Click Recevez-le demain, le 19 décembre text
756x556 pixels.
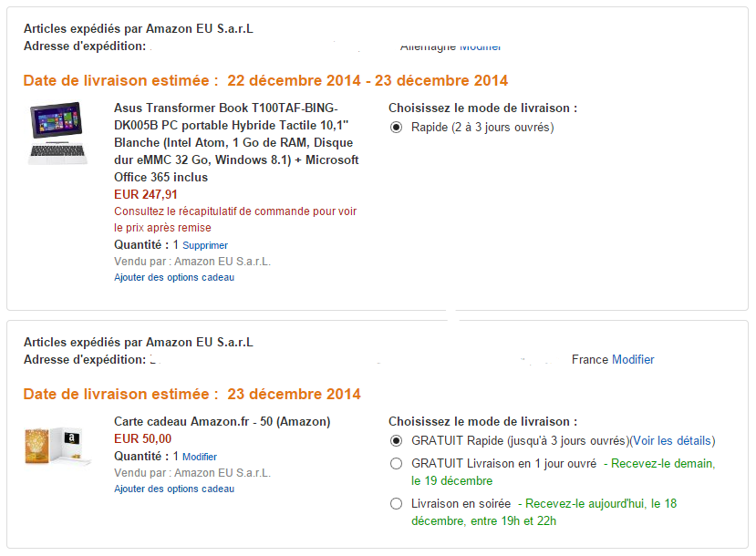[564, 472]
